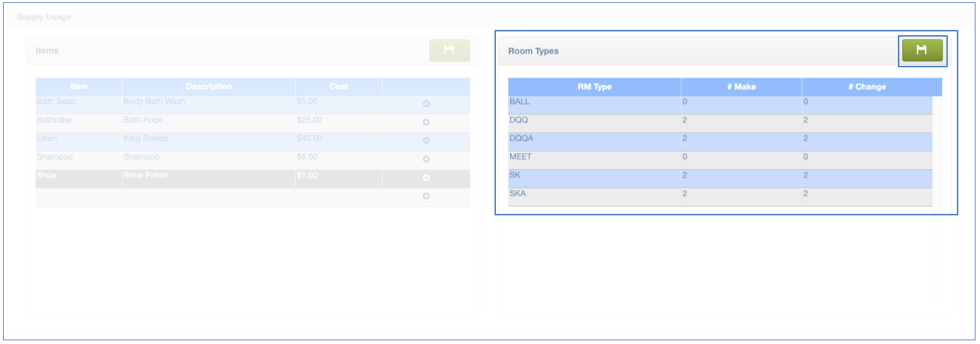Sort by the Item column header
Image resolution: width=980 pixels, height=344 pixels.
click(79, 87)
